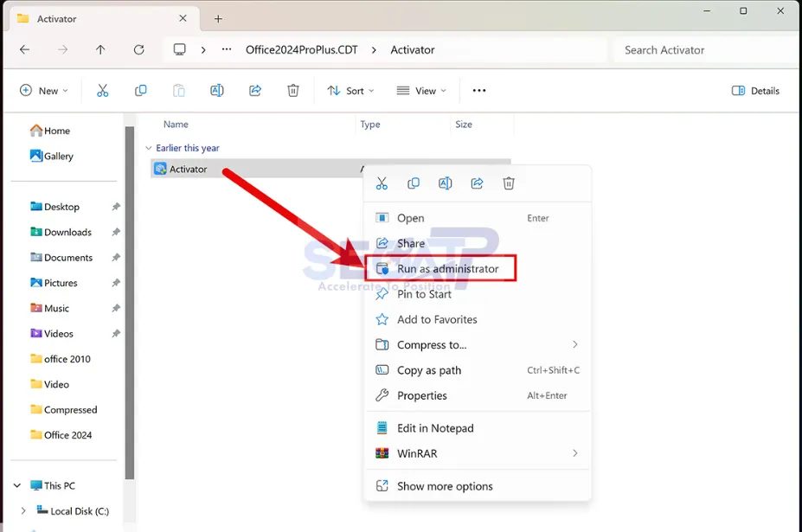Select the Copy icon in the toolbar

tap(140, 90)
